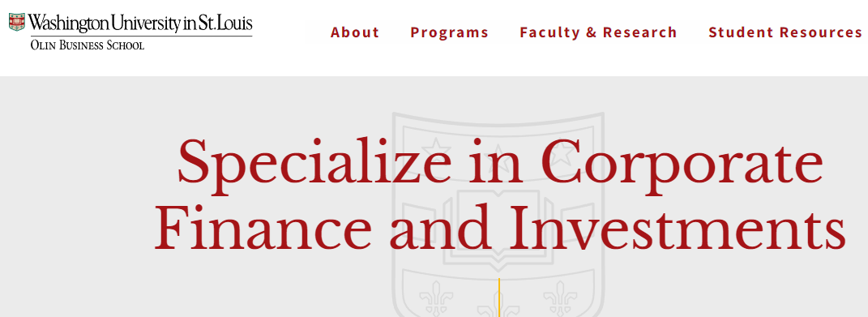Open the Programs menu
Viewport: 868px width, 317px height.
click(450, 32)
